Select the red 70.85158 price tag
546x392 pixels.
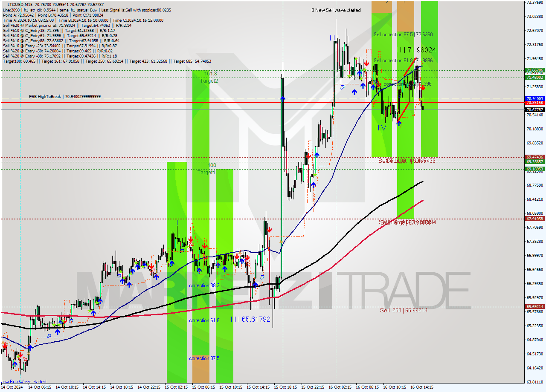pyautogui.click(x=534, y=103)
